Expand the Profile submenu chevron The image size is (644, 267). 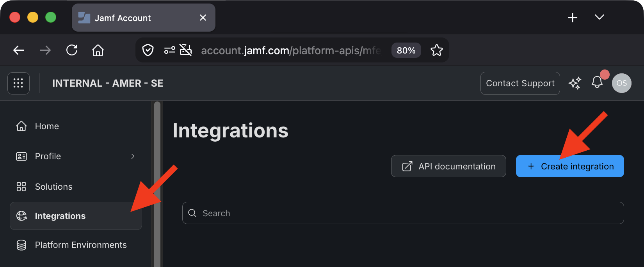point(133,156)
